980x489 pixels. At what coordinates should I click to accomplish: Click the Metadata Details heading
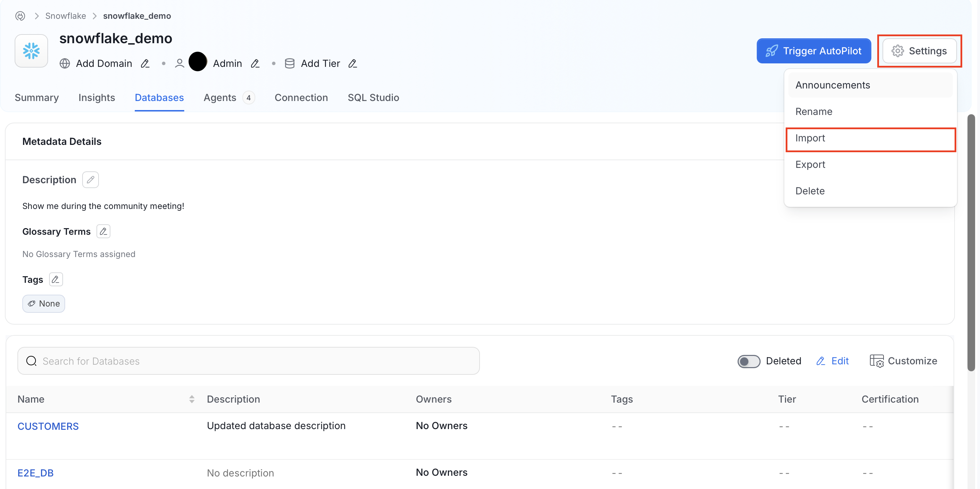click(62, 141)
